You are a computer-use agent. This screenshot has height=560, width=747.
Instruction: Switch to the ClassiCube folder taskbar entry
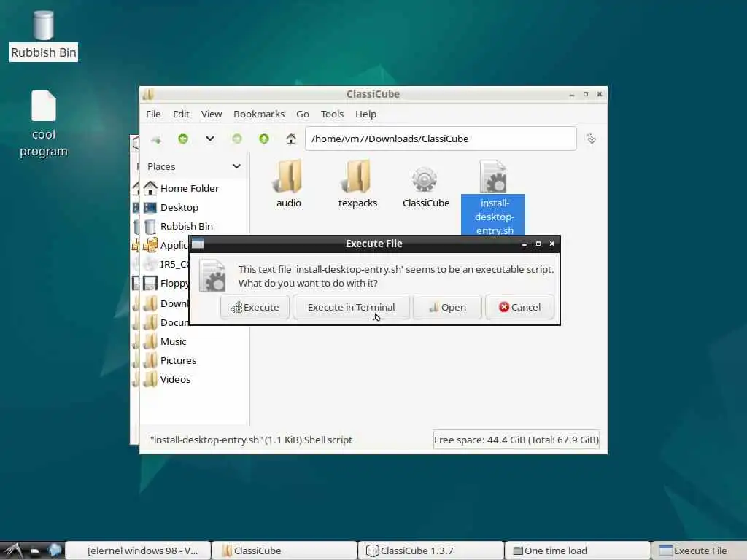coord(285,551)
